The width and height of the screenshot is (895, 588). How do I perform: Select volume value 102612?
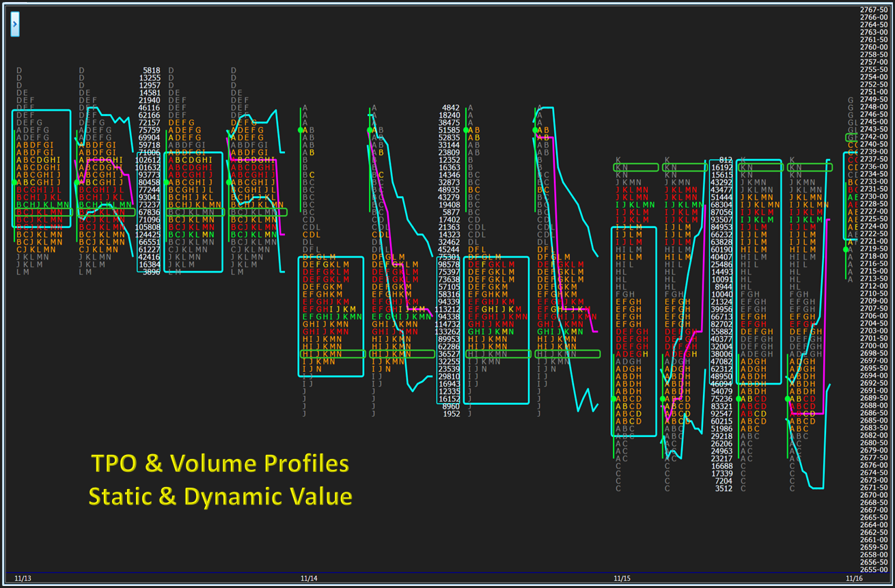(x=148, y=160)
